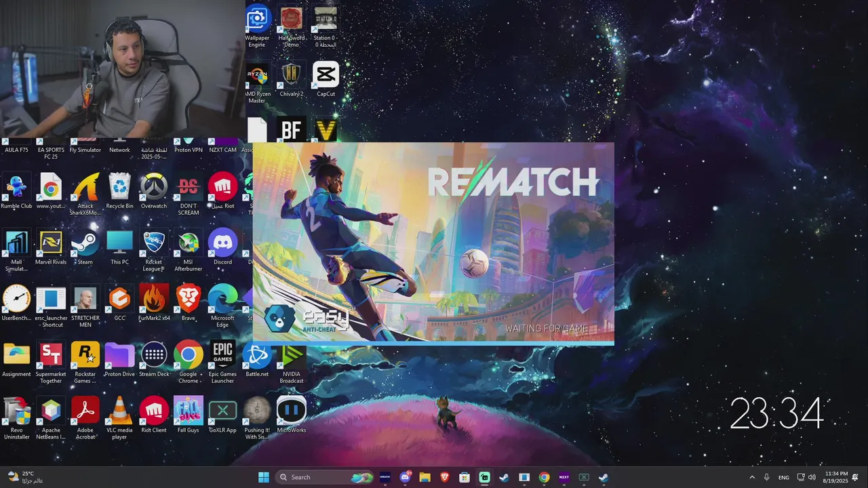Open the Recycle Bin

point(119,191)
